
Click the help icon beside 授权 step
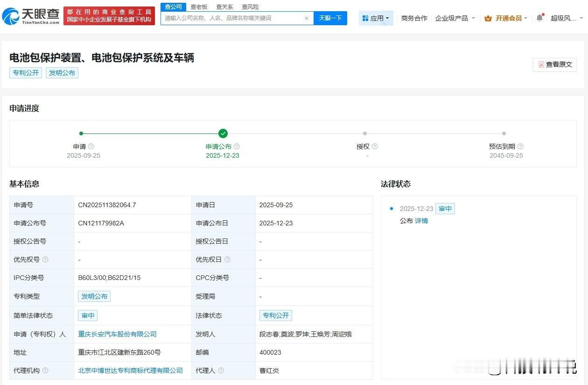coord(375,147)
